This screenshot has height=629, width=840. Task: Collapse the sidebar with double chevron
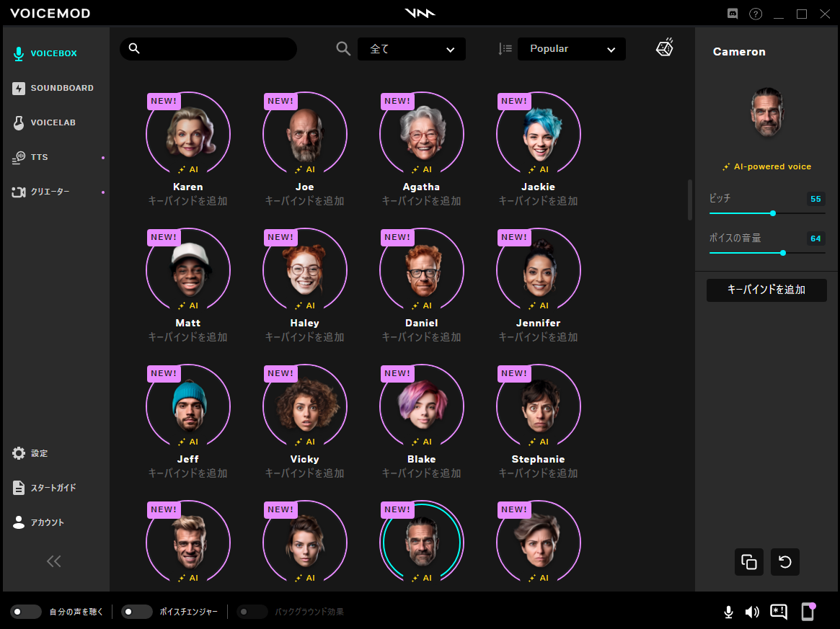click(x=53, y=561)
